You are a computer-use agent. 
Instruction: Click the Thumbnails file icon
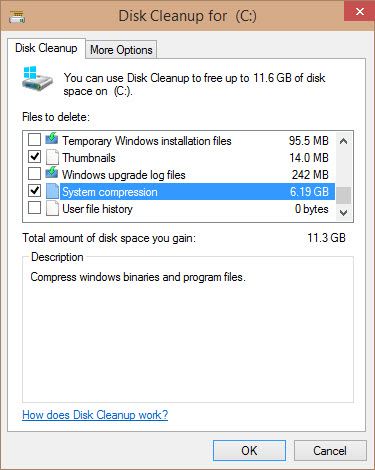pyautogui.click(x=52, y=157)
